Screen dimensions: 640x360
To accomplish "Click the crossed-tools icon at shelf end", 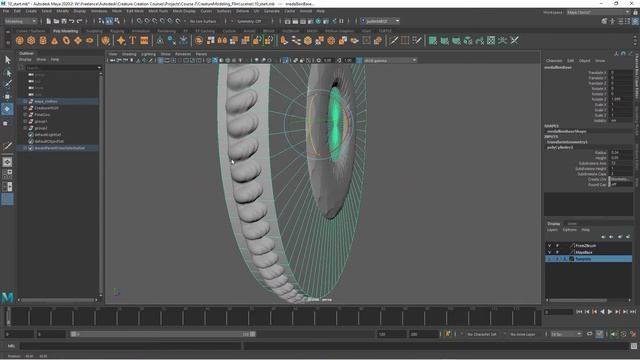I will 514,40.
